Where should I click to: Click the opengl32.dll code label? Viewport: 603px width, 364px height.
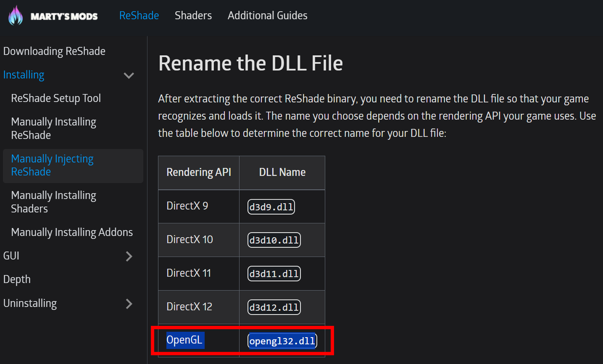(x=282, y=341)
